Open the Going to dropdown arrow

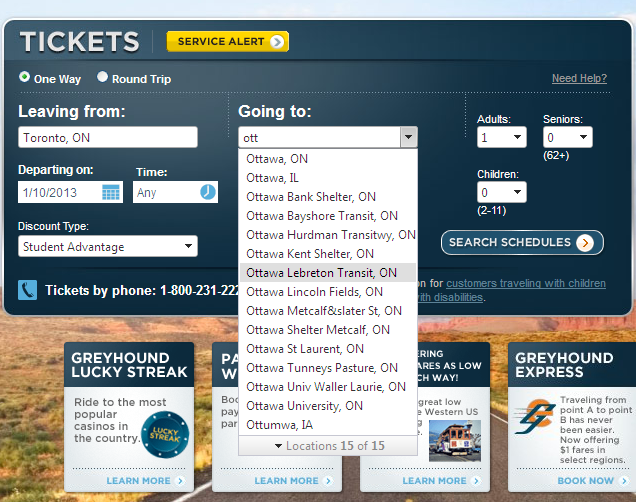tap(408, 137)
